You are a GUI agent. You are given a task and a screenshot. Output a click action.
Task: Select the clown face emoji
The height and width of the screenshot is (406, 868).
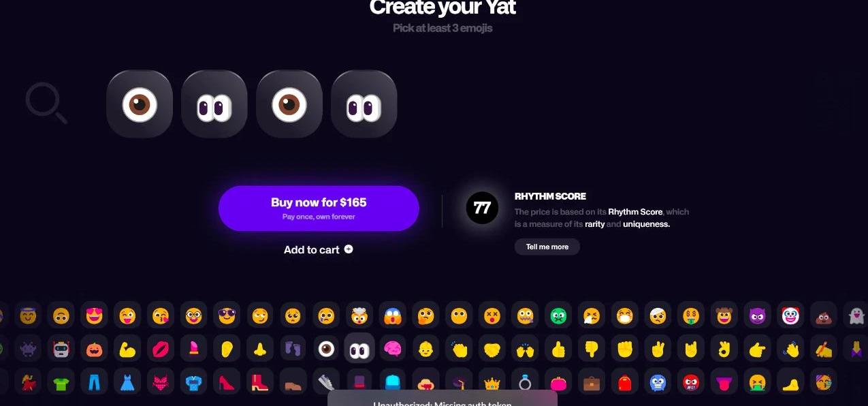click(790, 315)
